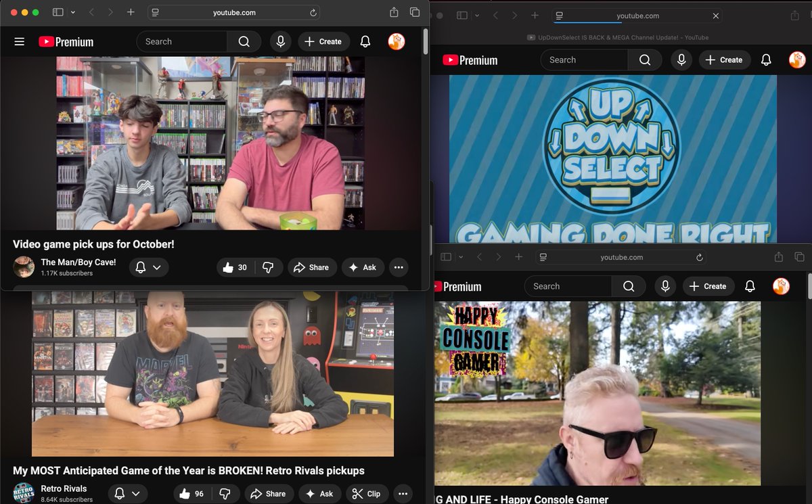Viewport: 812px width, 504px height.
Task: Click address bar of Man/Boy Cave Safari window
Action: [233, 13]
